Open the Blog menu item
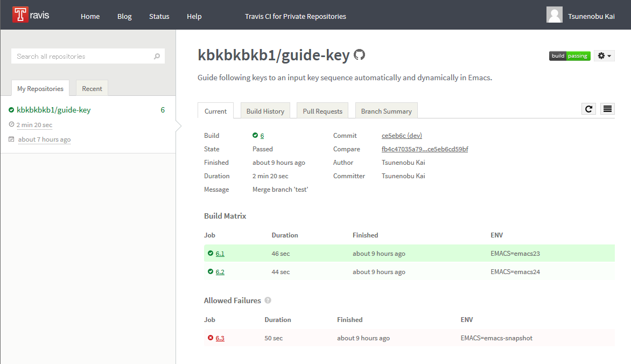The width and height of the screenshot is (631, 364). click(124, 17)
